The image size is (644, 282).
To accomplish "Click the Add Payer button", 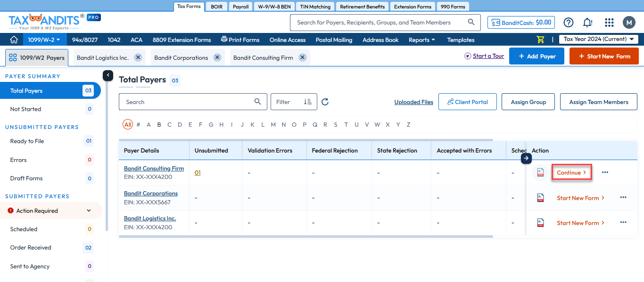I will click(x=537, y=56).
